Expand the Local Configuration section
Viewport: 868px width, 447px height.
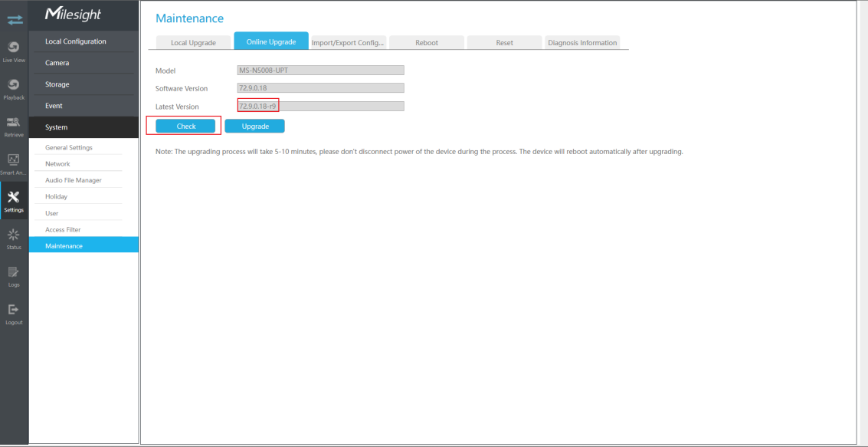(x=84, y=41)
